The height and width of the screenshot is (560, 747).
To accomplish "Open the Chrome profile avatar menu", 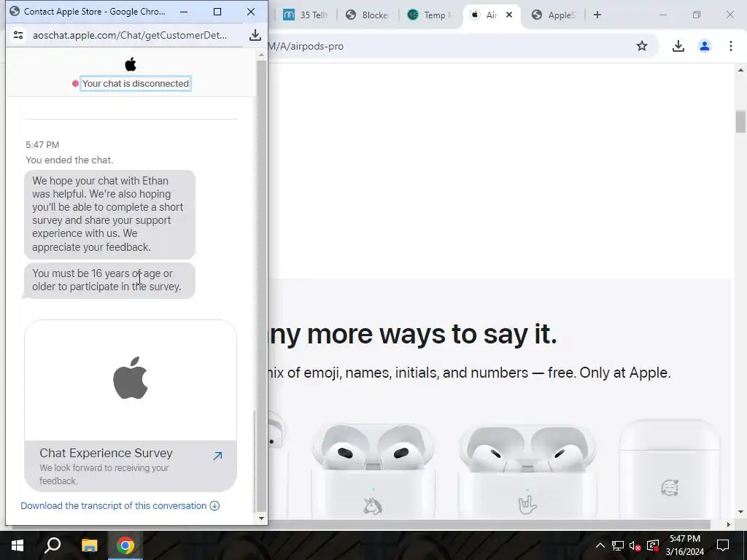I will coord(705,46).
